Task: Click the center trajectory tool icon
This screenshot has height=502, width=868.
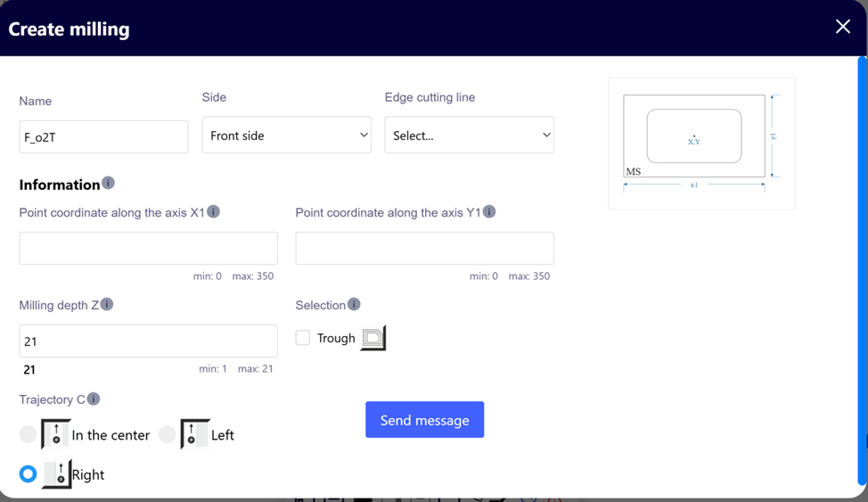Action: pyautogui.click(x=55, y=434)
